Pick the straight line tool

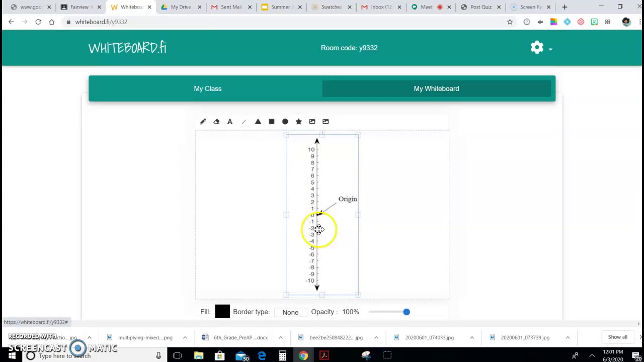(244, 121)
